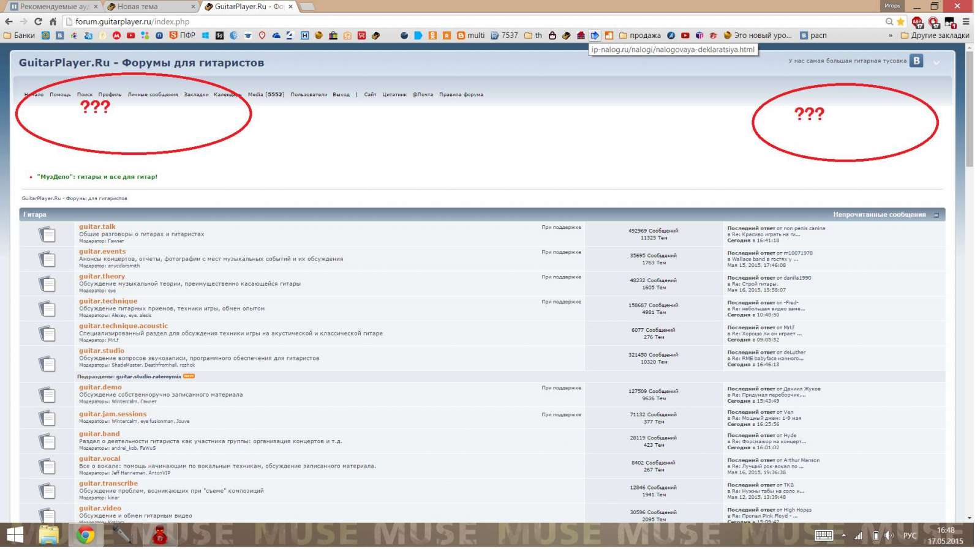Viewport: 980px width, 549px height.
Task: Open the расп VK bookmark
Action: coord(813,35)
